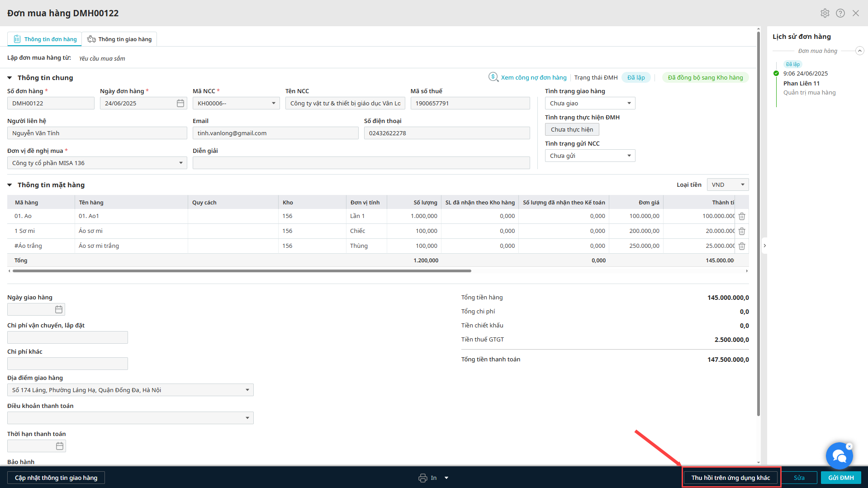This screenshot has width=868, height=488.
Task: Open the chat support bubble
Action: tap(839, 456)
